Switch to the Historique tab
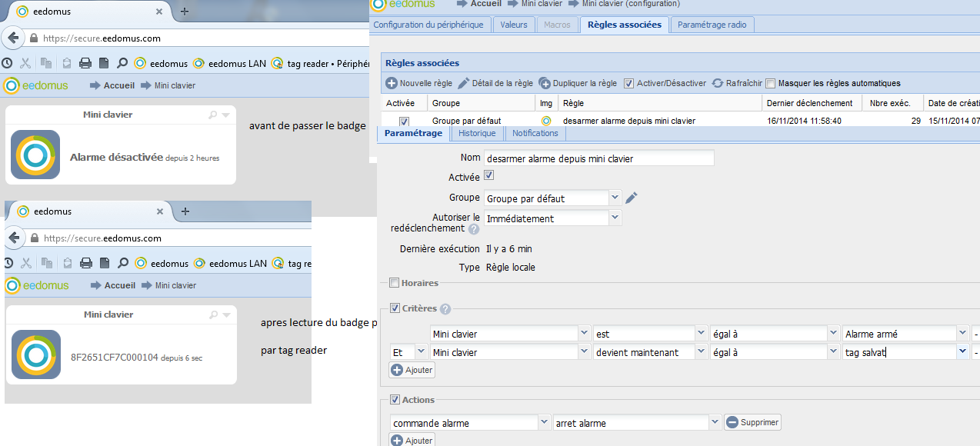This screenshot has width=980, height=446. click(x=477, y=133)
